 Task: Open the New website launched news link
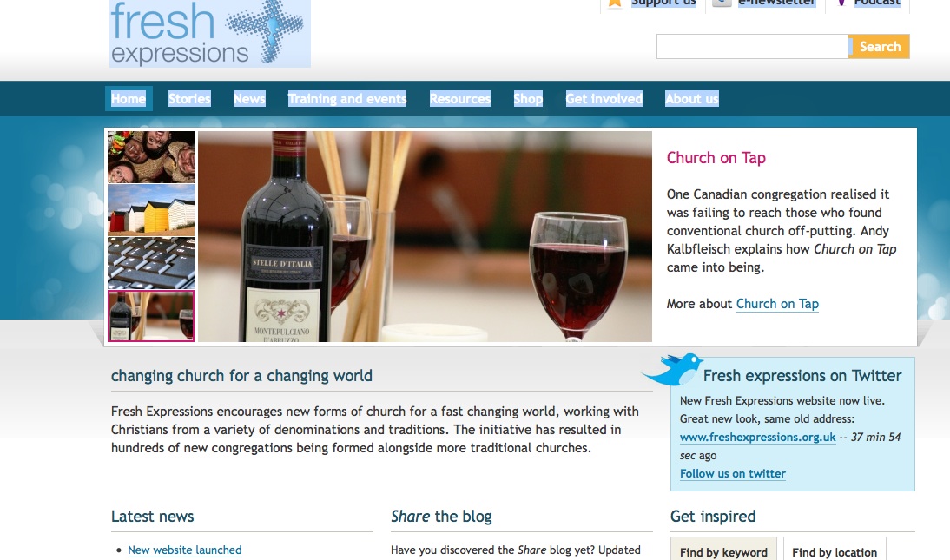pos(185,550)
